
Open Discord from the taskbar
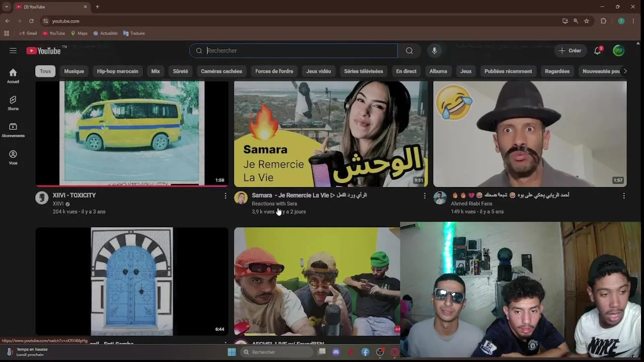point(336,352)
